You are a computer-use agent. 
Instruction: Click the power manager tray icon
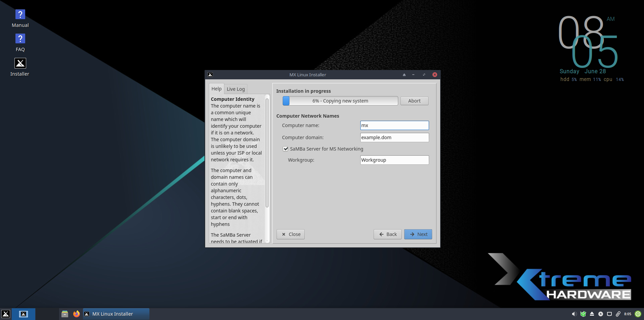click(x=601, y=314)
